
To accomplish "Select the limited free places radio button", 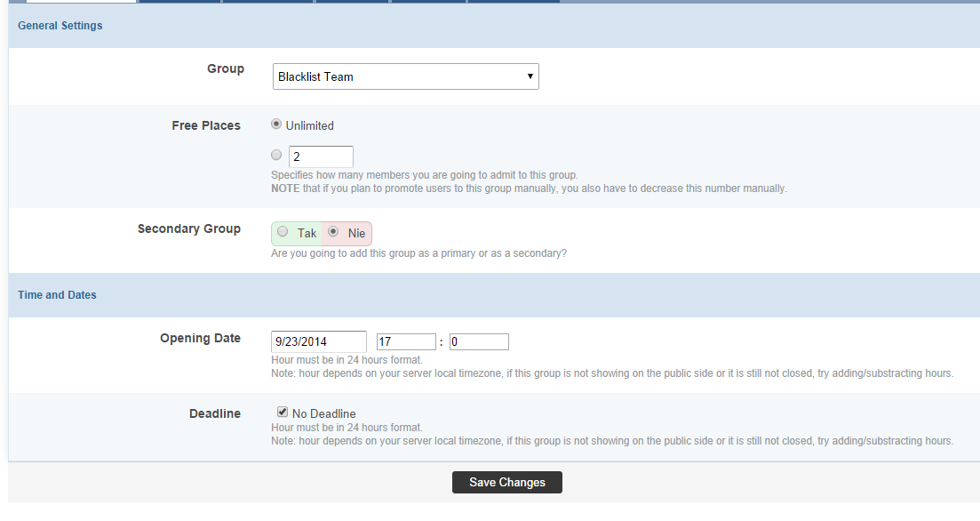I will point(276,155).
